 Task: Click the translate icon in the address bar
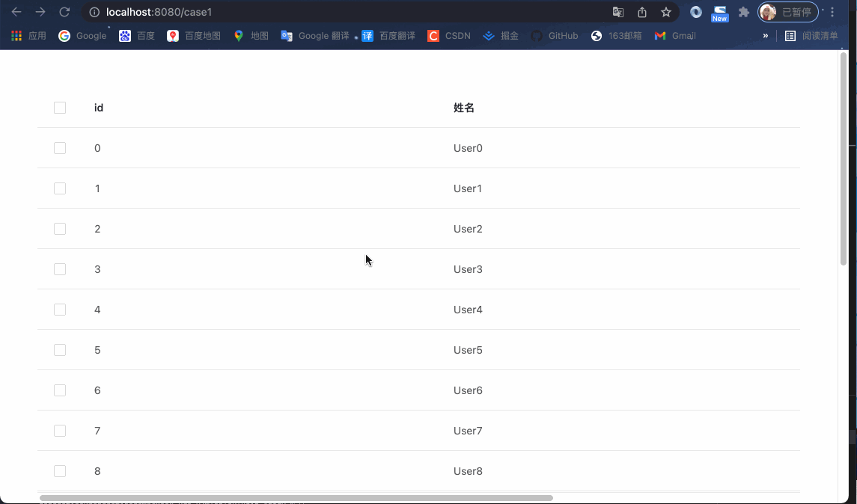(x=617, y=12)
